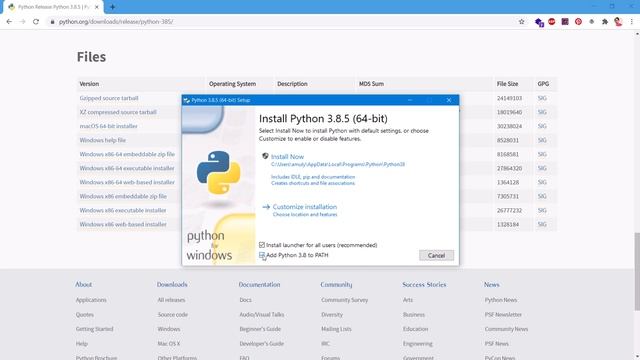The width and height of the screenshot is (640, 360).
Task: Open SIG link for Gzipped source tarball
Action: tap(542, 98)
